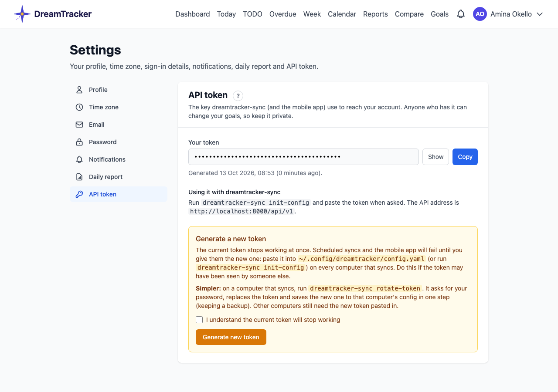Click the person icon beside Profile
Image resolution: width=558 pixels, height=392 pixels.
tap(79, 90)
